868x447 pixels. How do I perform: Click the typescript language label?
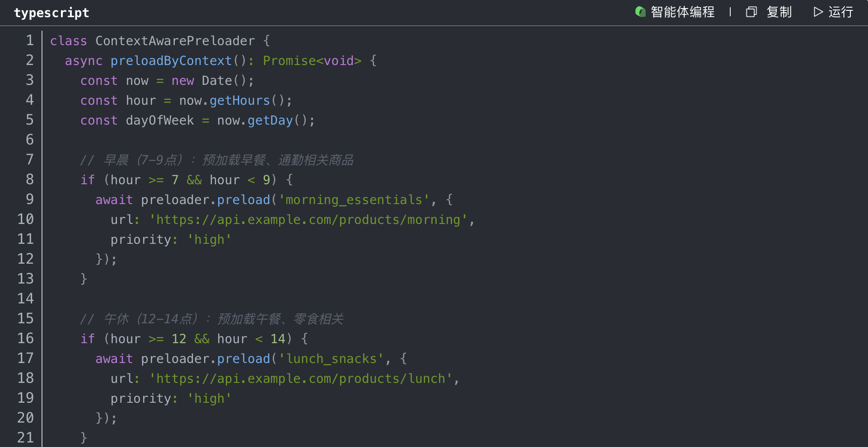click(x=51, y=13)
